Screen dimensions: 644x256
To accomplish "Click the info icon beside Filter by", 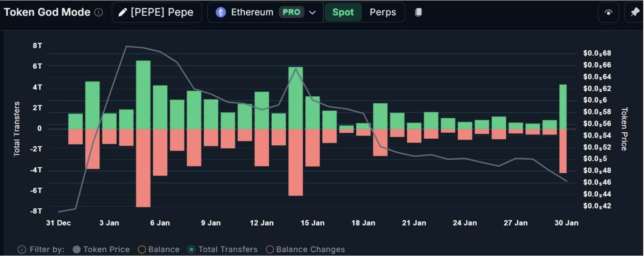I will 22,249.
